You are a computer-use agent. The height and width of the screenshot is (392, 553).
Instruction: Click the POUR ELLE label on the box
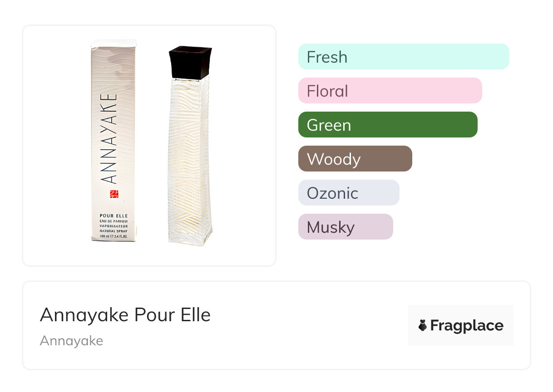[x=114, y=215]
